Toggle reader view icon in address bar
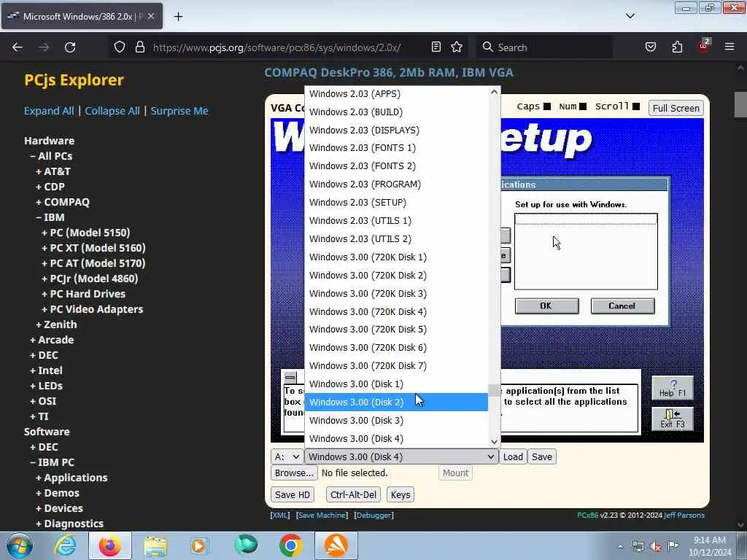 pyautogui.click(x=436, y=47)
